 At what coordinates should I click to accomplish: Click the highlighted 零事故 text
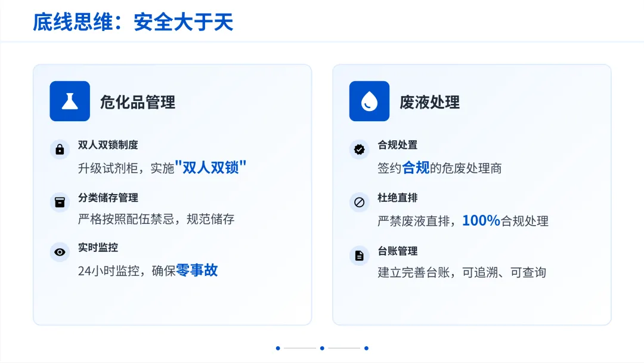click(197, 270)
